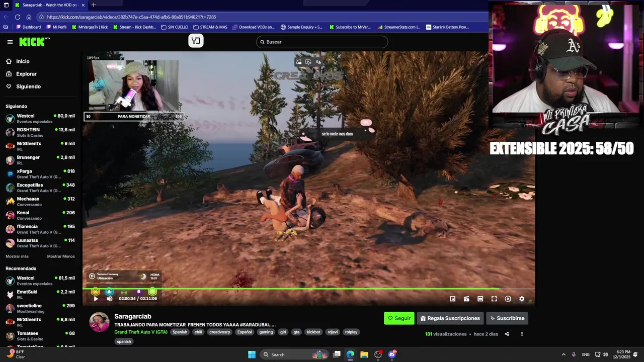Open Siguiendo in the sidebar
Viewport: 644px width, 362px height.
[23, 86]
